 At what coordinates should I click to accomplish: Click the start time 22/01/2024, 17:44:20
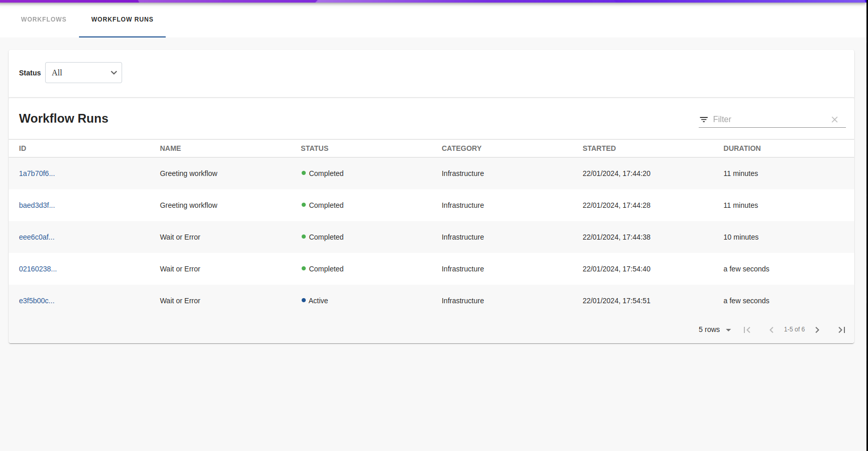[616, 173]
